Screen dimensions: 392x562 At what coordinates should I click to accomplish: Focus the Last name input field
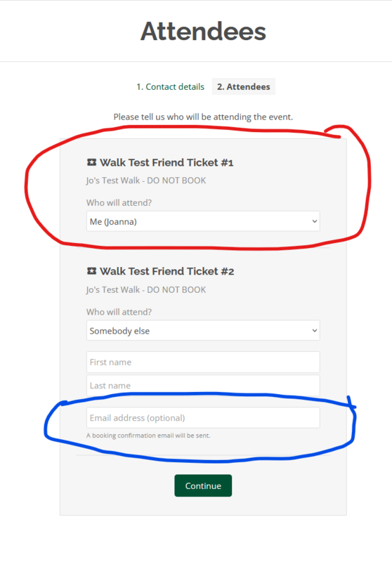pos(203,386)
